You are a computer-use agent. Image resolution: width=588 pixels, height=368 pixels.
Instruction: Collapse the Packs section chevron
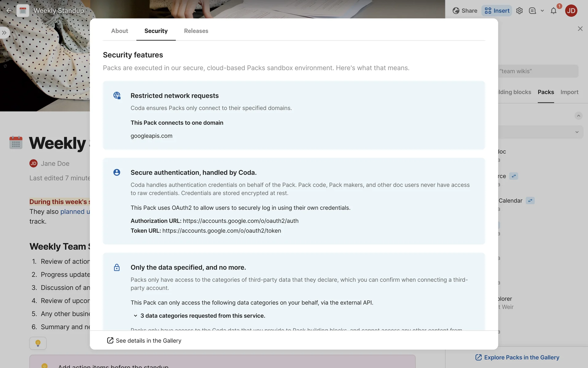click(578, 116)
